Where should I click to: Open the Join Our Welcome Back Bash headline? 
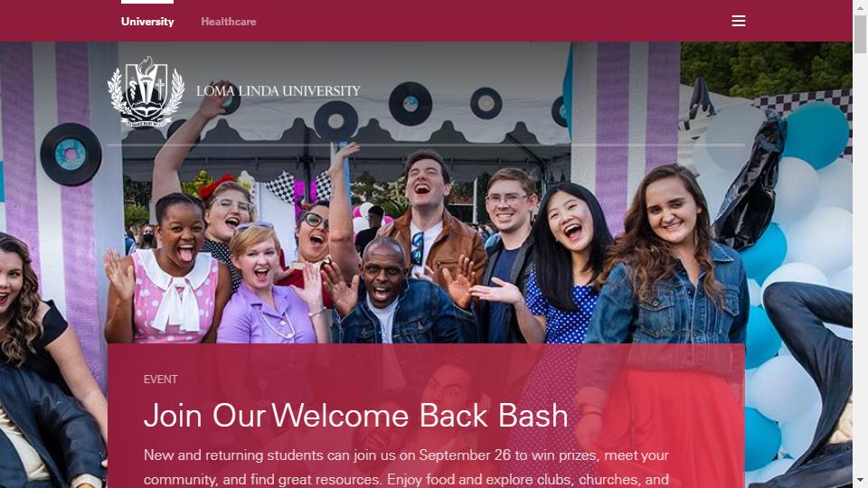(x=356, y=416)
